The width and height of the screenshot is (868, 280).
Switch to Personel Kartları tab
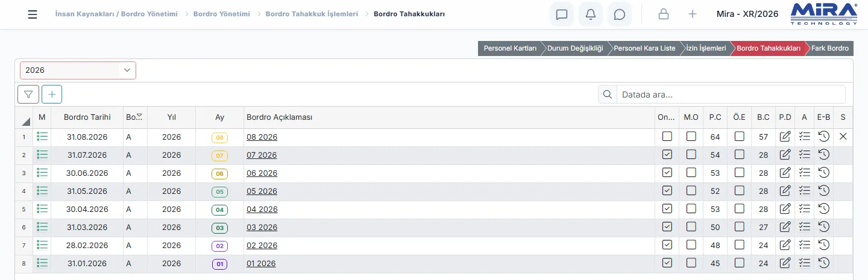click(x=510, y=48)
